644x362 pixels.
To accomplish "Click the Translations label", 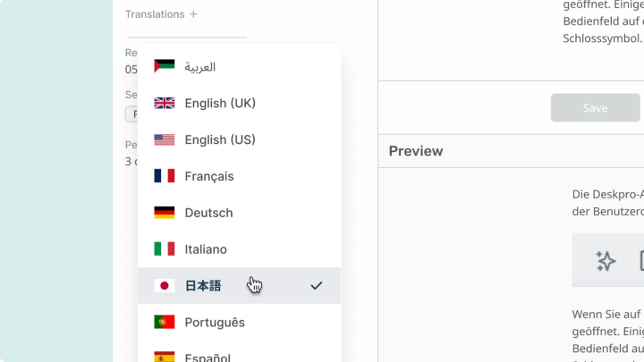I will click(x=155, y=14).
